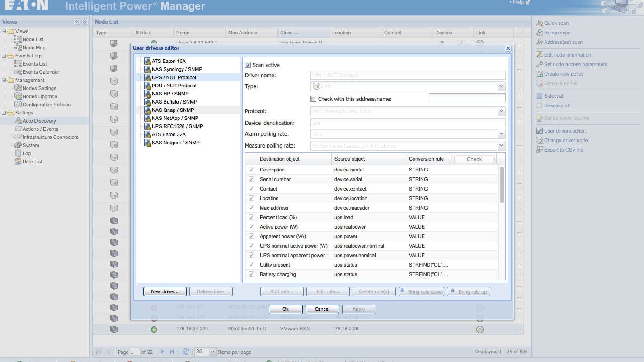Select the NAS Netgear / SNMP driver icon
Image resolution: width=644 pixels, height=362 pixels.
pyautogui.click(x=147, y=143)
